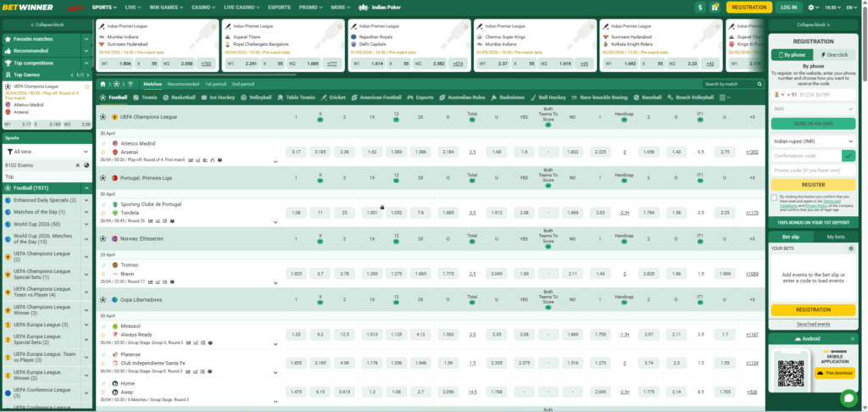Switch to the 1st period tab
868x412 pixels.
(x=215, y=84)
